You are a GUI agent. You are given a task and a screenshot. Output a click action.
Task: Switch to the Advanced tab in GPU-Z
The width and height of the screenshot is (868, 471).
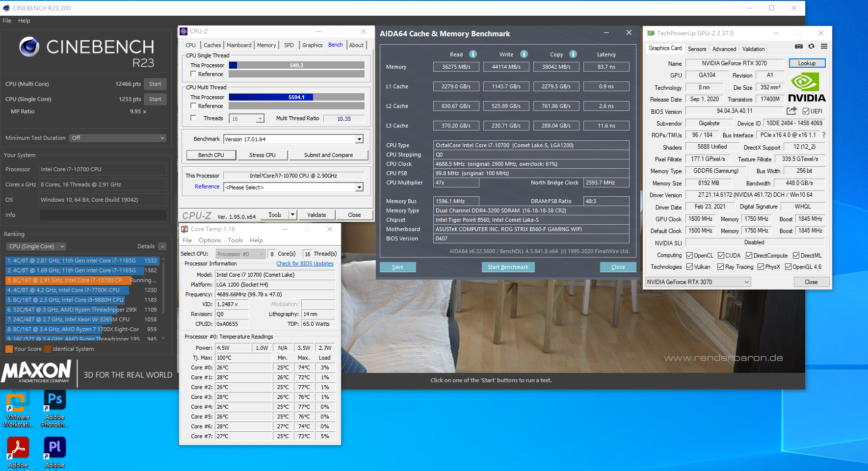click(x=724, y=49)
